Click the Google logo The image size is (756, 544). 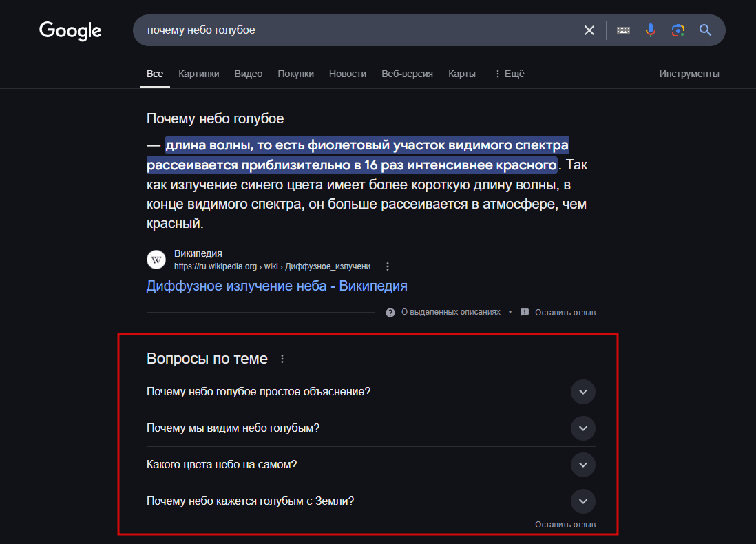[x=70, y=31]
